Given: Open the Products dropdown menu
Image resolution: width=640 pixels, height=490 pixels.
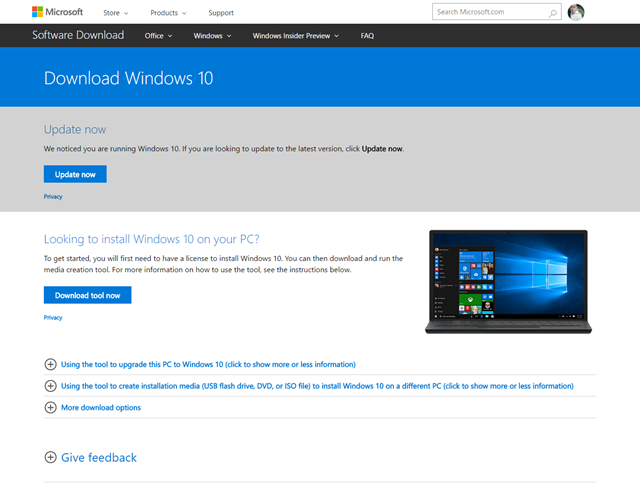Looking at the screenshot, I should 168,13.
